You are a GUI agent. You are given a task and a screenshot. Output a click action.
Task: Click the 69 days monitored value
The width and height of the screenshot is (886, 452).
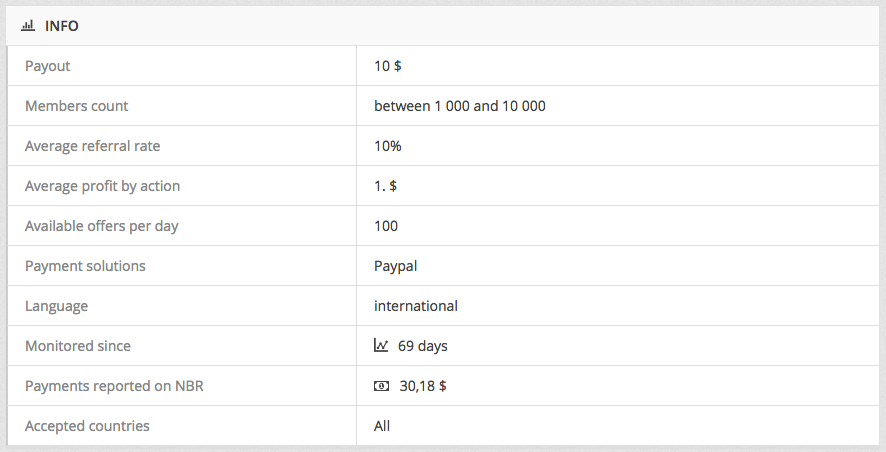tap(423, 346)
